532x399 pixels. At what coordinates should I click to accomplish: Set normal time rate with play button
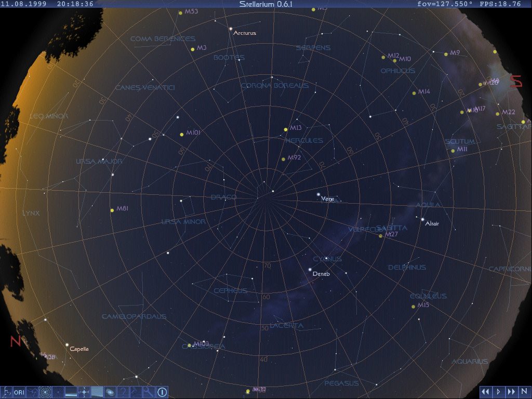click(498, 392)
